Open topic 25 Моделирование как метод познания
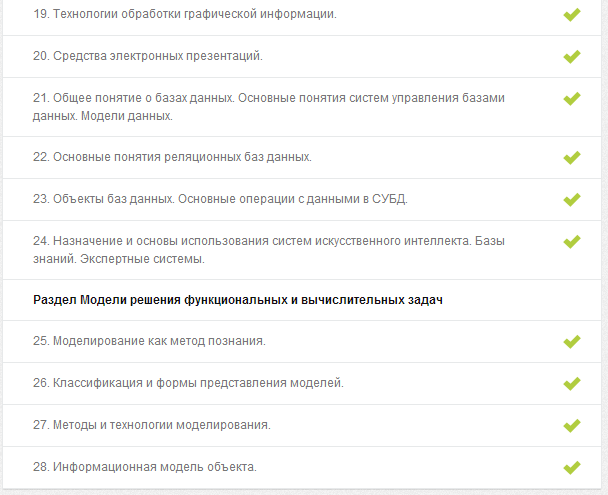Screen dimensions: 608x495 coord(149,341)
